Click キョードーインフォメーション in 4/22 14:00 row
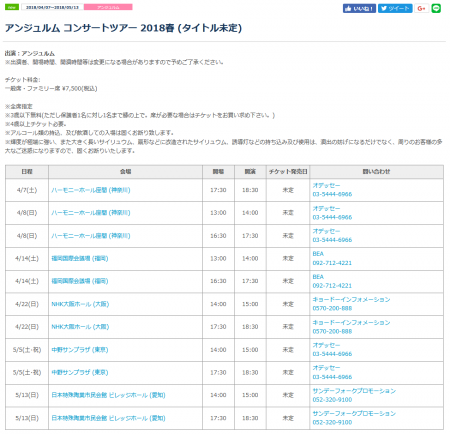The width and height of the screenshot is (450, 434). pyautogui.click(x=351, y=299)
